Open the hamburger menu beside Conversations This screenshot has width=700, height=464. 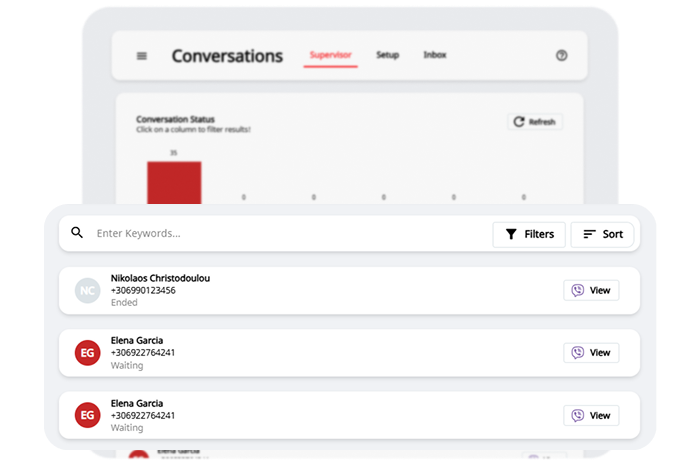142,56
